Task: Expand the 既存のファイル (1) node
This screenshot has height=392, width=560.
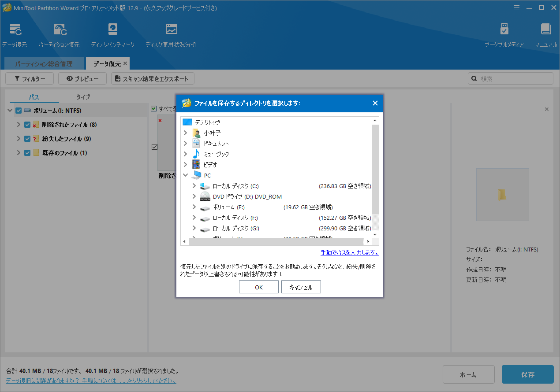Action: point(19,153)
